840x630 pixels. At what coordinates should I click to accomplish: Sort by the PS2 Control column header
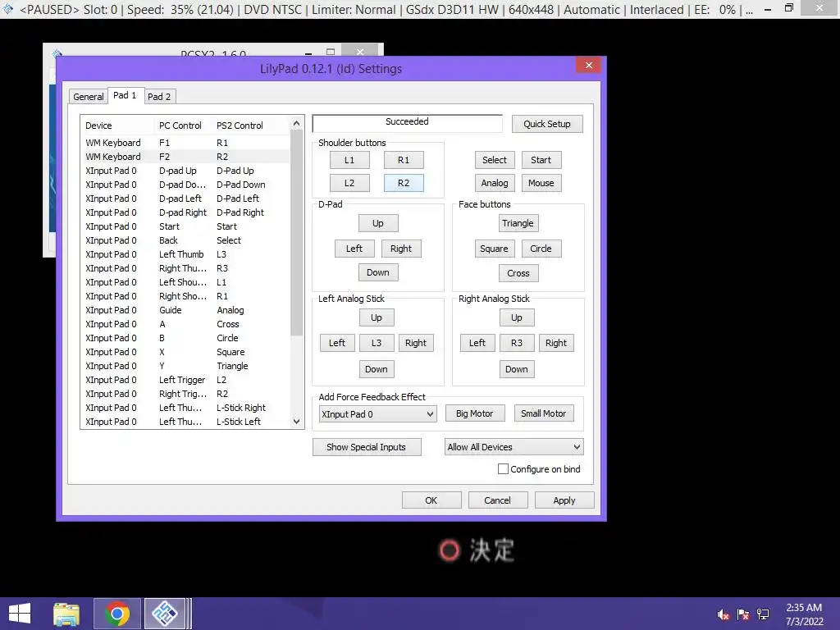[x=251, y=126]
